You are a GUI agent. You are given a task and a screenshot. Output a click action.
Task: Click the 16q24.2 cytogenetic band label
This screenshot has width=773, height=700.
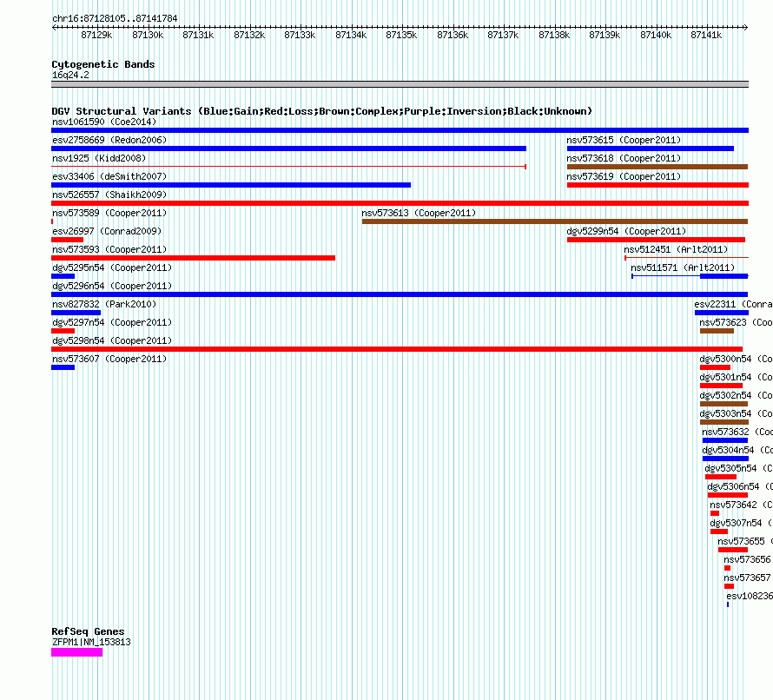pos(70,75)
